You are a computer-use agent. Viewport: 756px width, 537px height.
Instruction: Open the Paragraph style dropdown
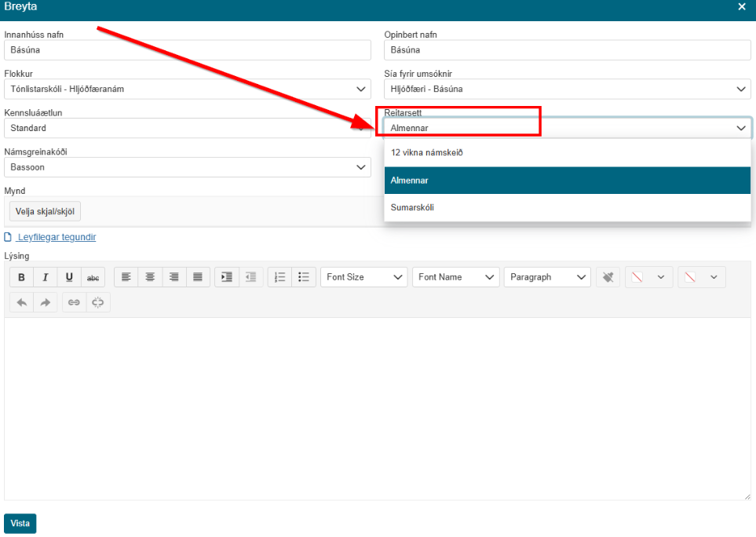547,277
